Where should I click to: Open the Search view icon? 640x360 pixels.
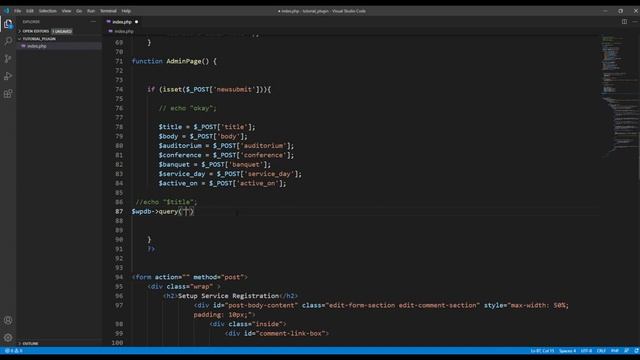pyautogui.click(x=8, y=41)
